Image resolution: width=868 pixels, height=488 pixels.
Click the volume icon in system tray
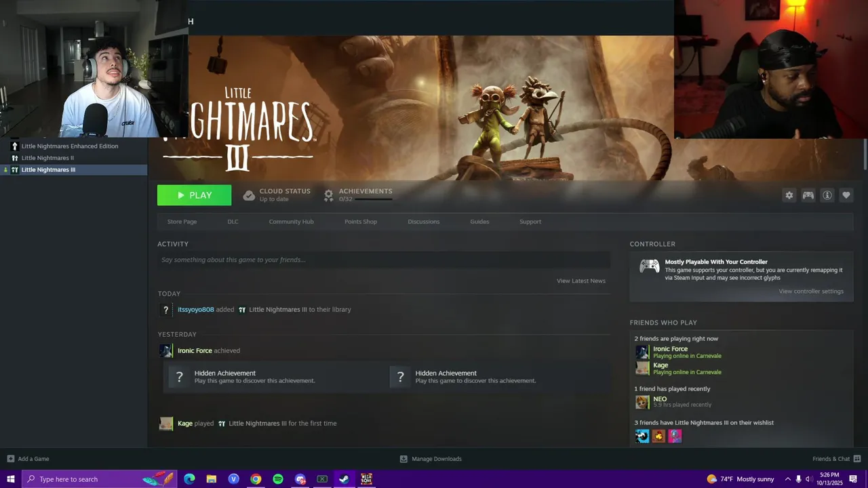click(809, 479)
